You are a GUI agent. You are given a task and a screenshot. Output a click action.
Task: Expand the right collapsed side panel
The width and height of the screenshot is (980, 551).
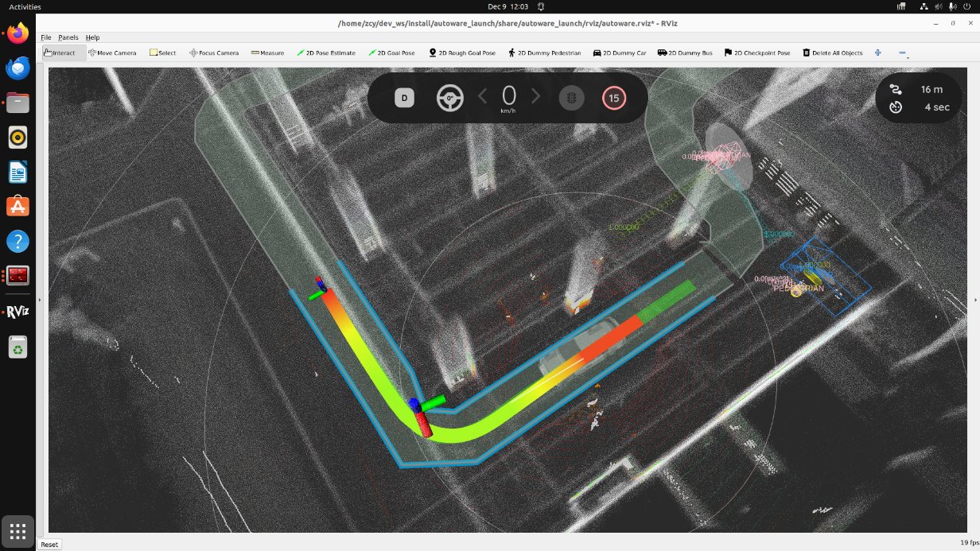976,300
